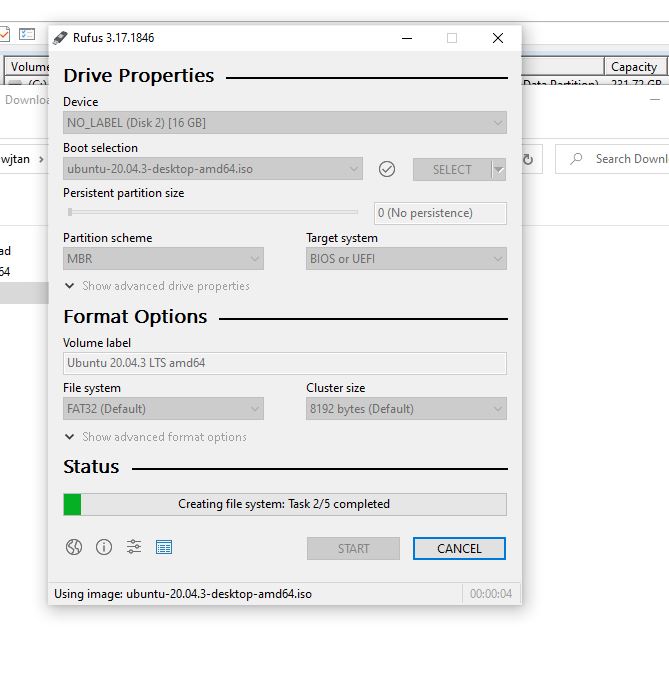Minimize the Rufus window
The image size is (669, 676).
click(x=407, y=38)
